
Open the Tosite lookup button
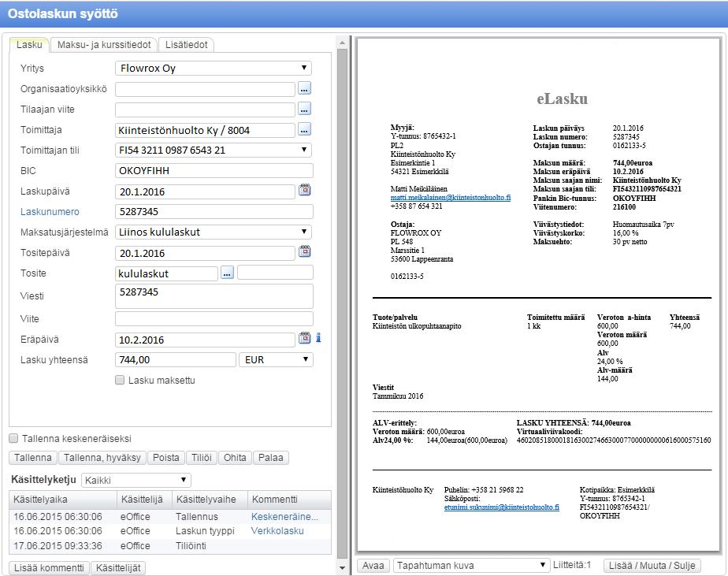pos(227,273)
